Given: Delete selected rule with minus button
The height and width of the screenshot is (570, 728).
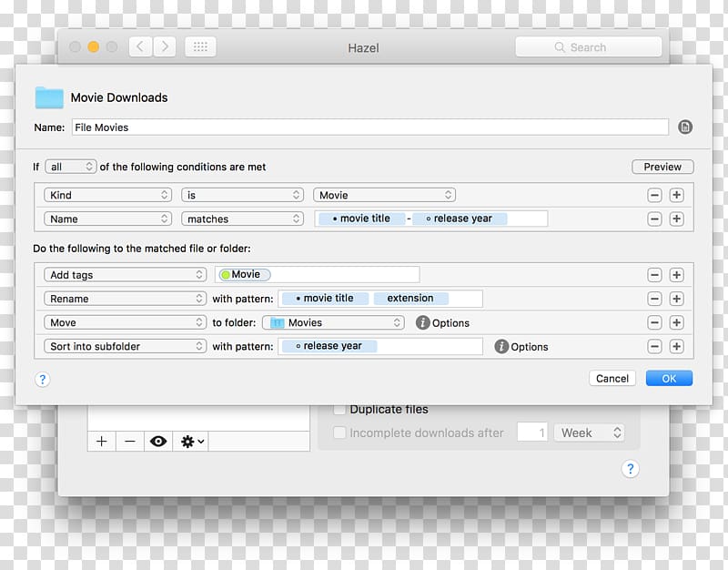Looking at the screenshot, I should click(x=130, y=442).
